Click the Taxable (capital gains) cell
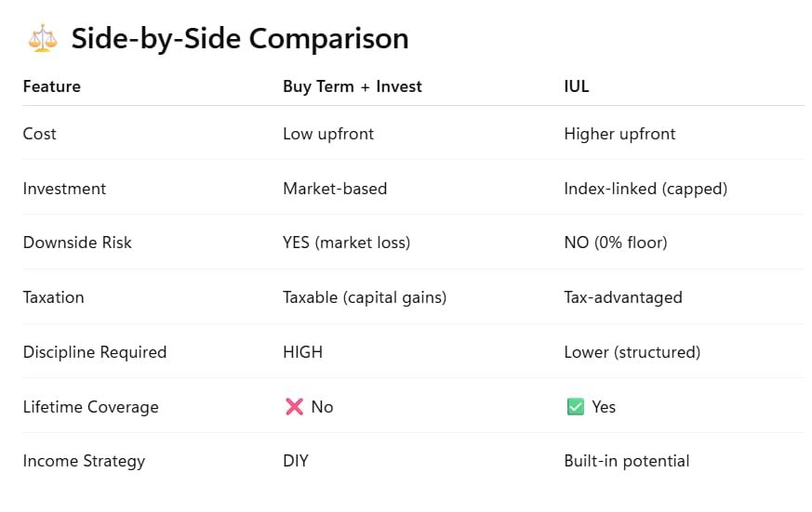This screenshot has height=512, width=812. (365, 297)
